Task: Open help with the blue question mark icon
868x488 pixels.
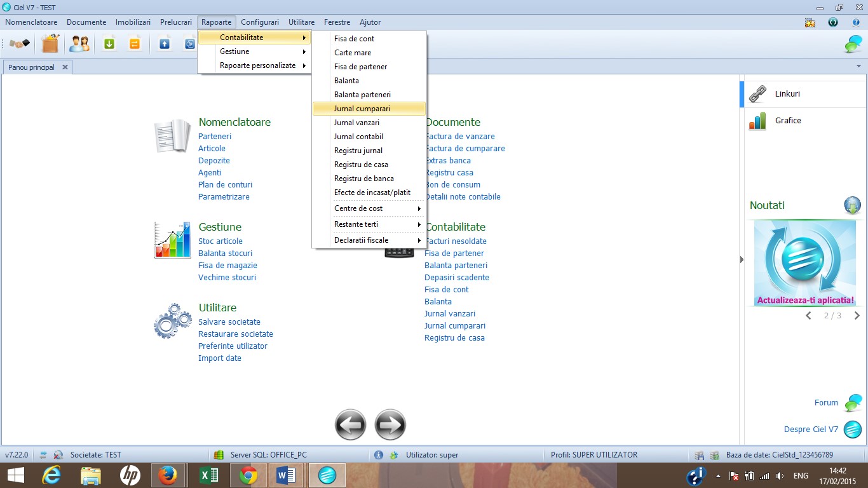Action: coord(856,22)
